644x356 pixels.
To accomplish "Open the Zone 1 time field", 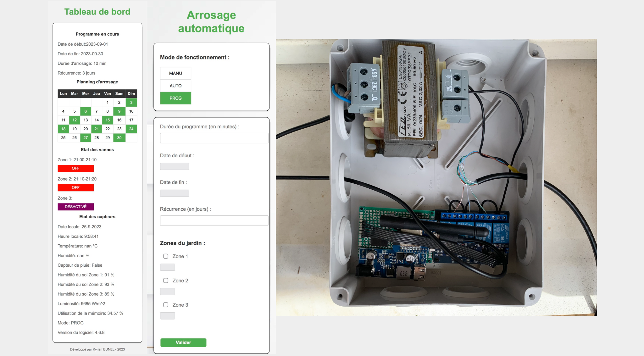I will click(x=168, y=267).
